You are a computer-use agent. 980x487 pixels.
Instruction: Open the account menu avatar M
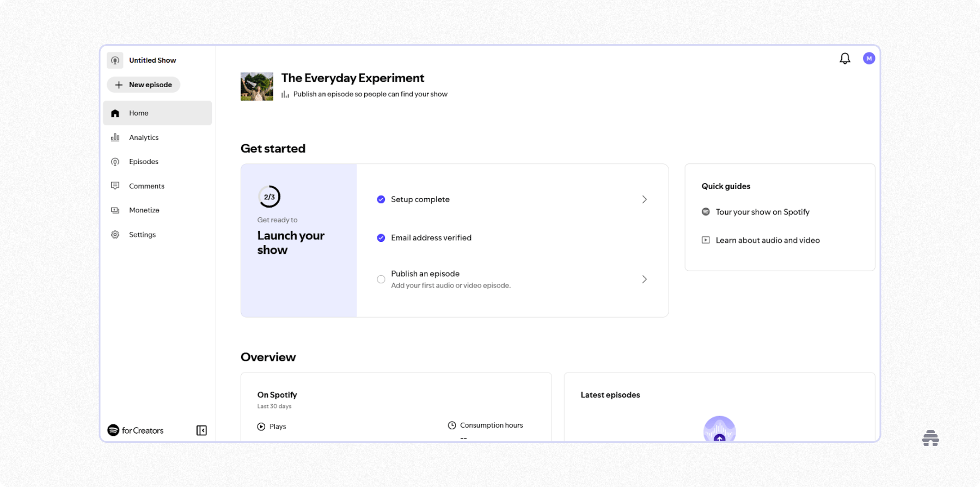pos(869,58)
